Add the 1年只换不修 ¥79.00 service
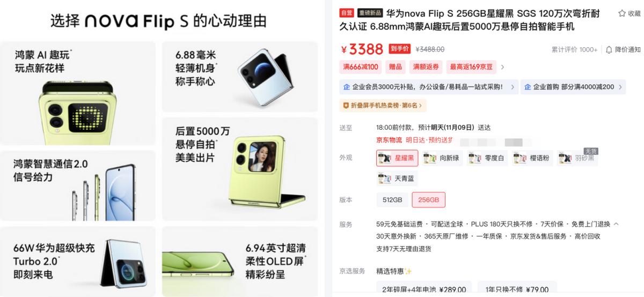Image resolution: width=644 pixels, height=297 pixels. [x=517, y=289]
